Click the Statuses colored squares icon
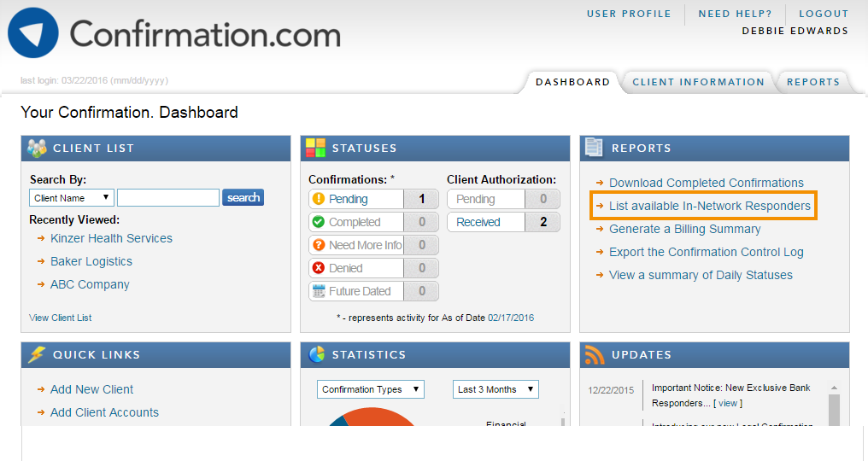 (316, 148)
